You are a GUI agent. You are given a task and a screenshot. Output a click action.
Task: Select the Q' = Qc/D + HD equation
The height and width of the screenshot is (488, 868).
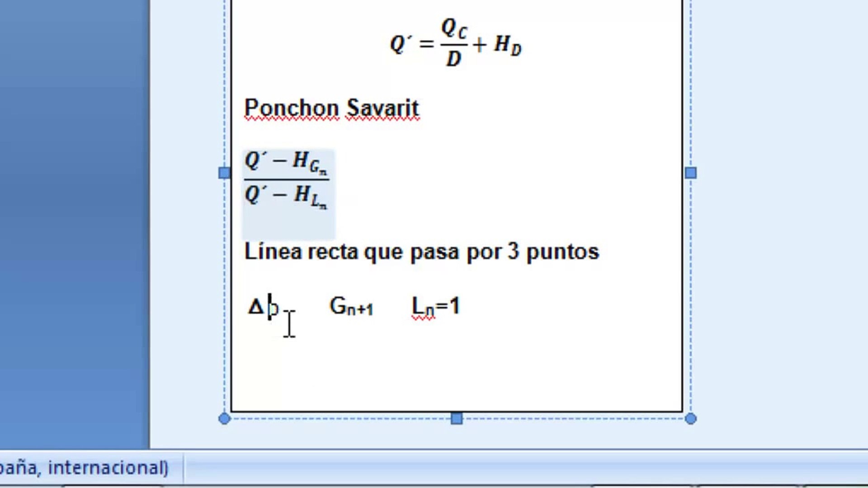456,43
